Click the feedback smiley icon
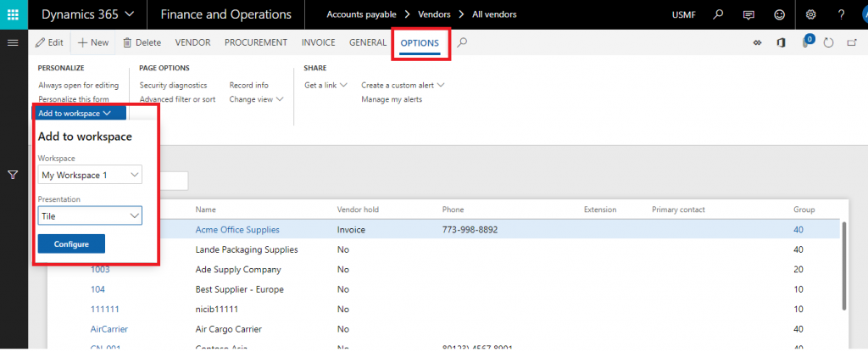 coord(780,15)
